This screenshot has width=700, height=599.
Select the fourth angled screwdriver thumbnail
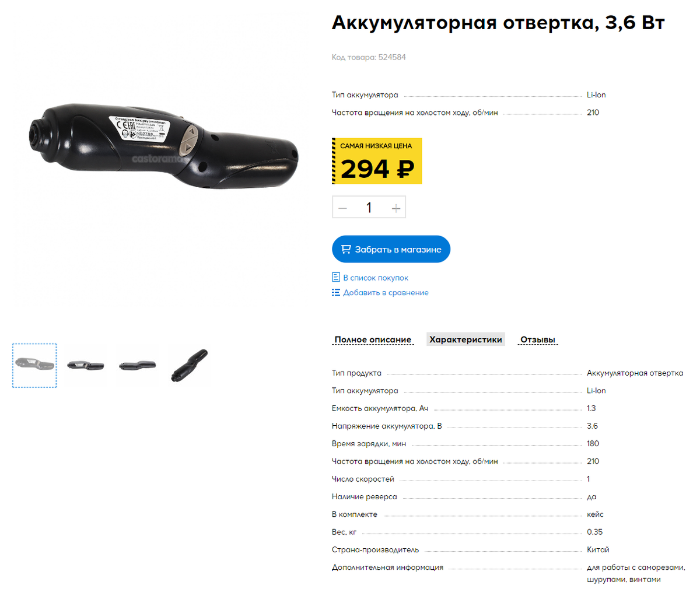[x=189, y=366]
